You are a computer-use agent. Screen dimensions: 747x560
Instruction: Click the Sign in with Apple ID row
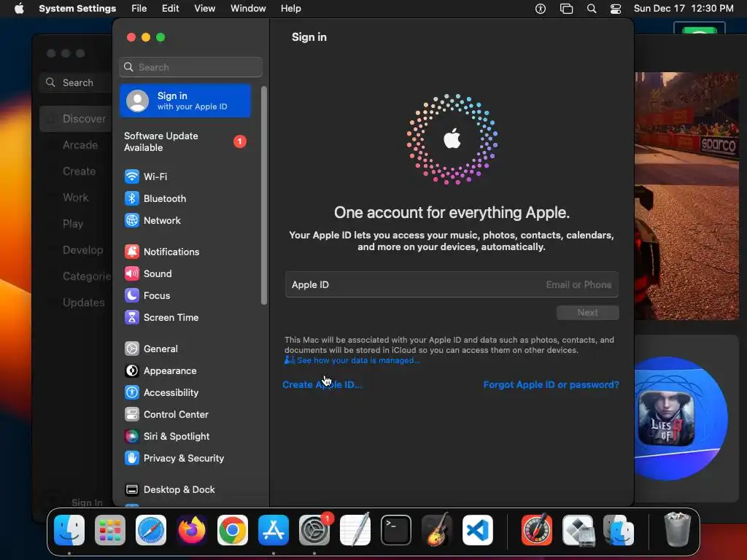tap(185, 101)
